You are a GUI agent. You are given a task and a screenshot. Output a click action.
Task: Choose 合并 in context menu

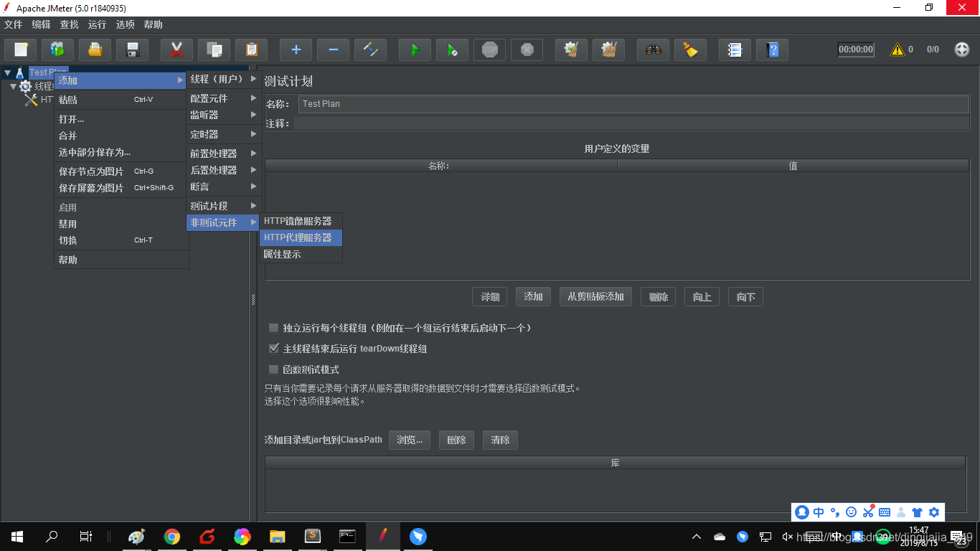point(121,136)
